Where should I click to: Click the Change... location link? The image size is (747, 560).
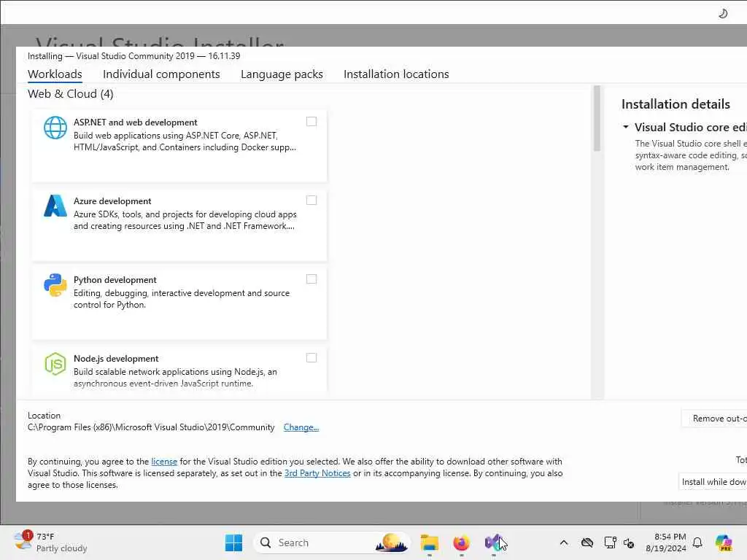tap(301, 427)
